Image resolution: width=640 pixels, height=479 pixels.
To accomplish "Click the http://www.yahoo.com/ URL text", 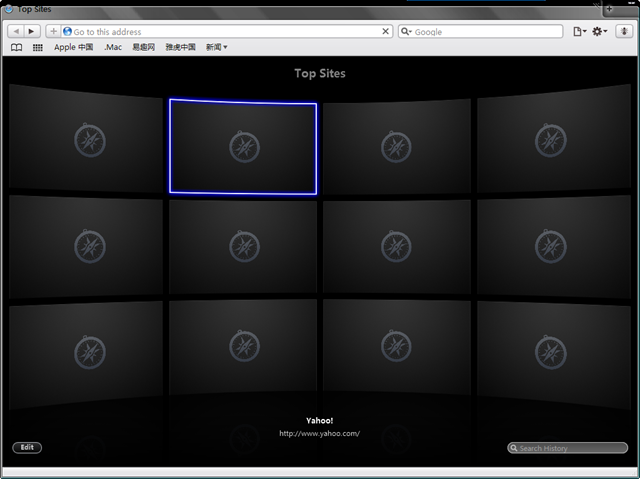I will pos(320,433).
